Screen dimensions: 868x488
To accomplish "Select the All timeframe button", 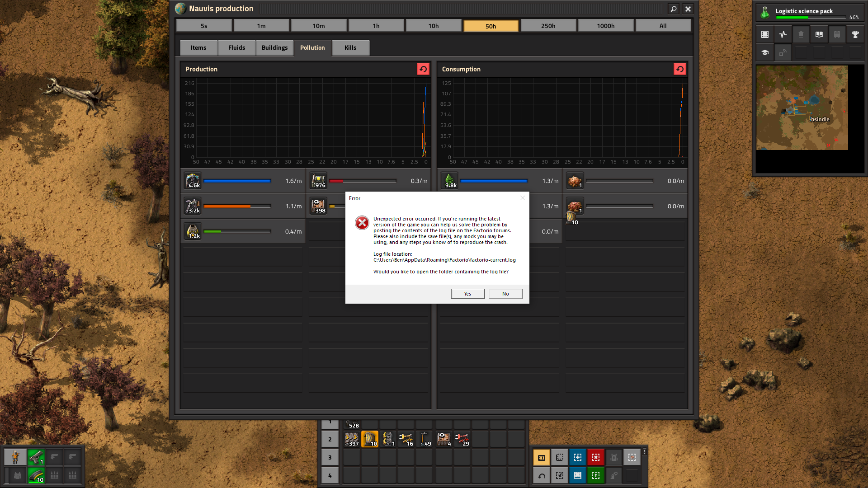I will [x=663, y=26].
